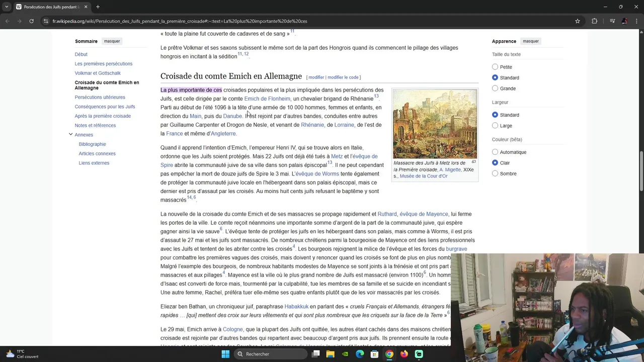Open the green streaming app in taskbar
This screenshot has height=362, width=644.
pyautogui.click(x=419, y=354)
